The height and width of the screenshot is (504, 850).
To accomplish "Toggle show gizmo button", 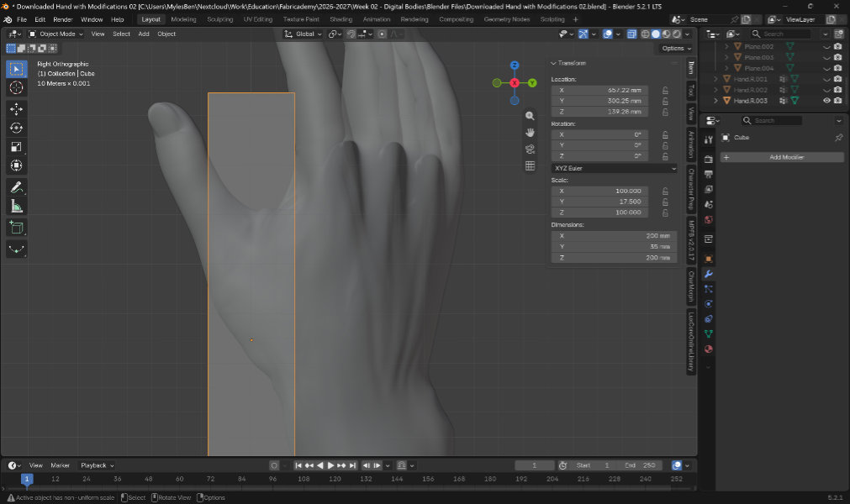I will coord(583,34).
